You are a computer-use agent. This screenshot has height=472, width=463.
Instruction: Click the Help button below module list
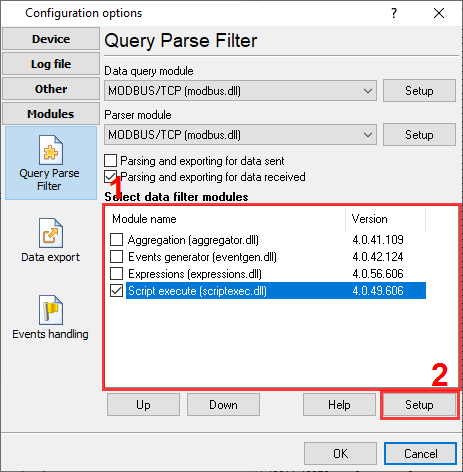339,405
